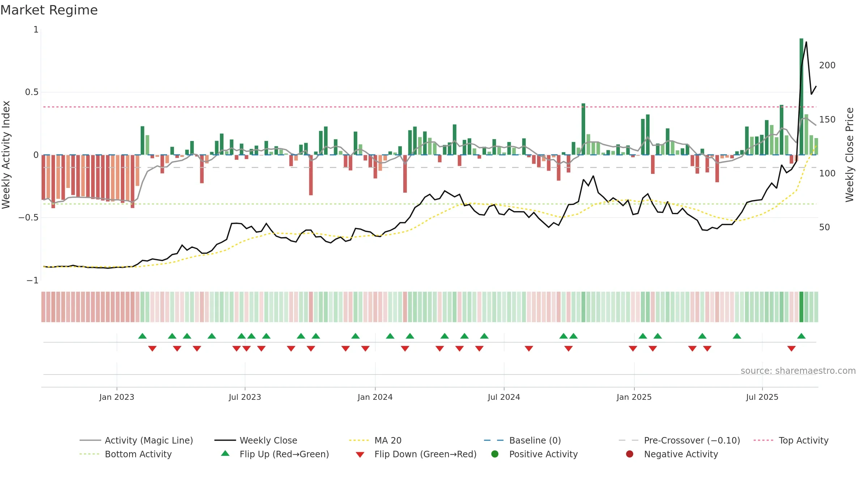868x488 pixels.
Task: Click the 200 tick on price axis
Action: (x=827, y=65)
